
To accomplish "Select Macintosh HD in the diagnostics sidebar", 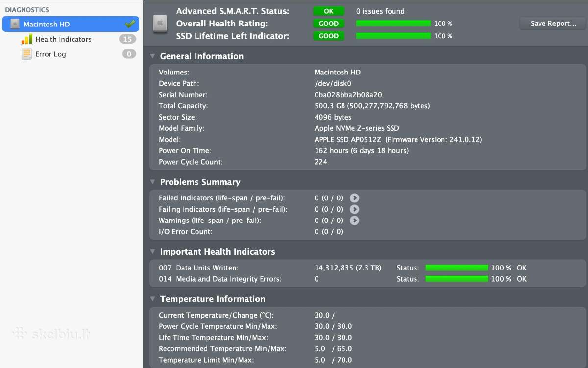I will point(71,24).
